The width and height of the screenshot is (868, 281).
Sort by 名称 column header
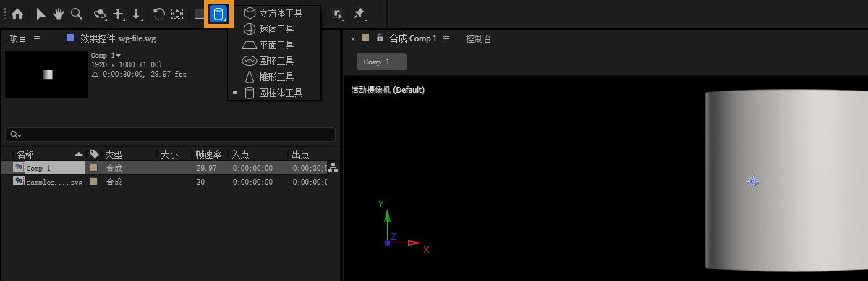click(x=25, y=154)
